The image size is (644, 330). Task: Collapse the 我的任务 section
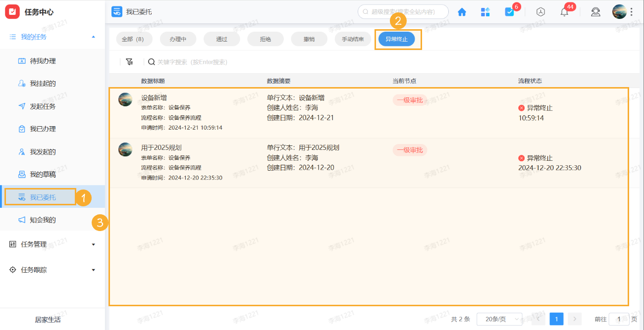93,36
